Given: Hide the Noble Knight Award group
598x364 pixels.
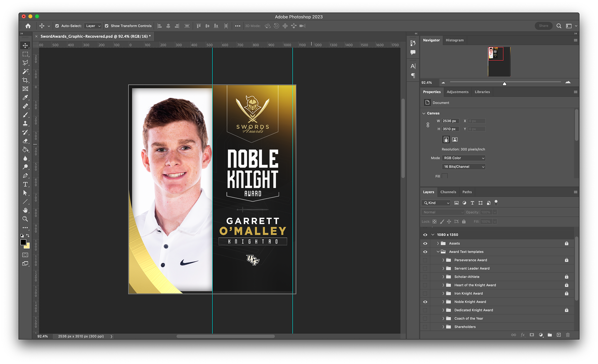Looking at the screenshot, I should click(x=425, y=302).
